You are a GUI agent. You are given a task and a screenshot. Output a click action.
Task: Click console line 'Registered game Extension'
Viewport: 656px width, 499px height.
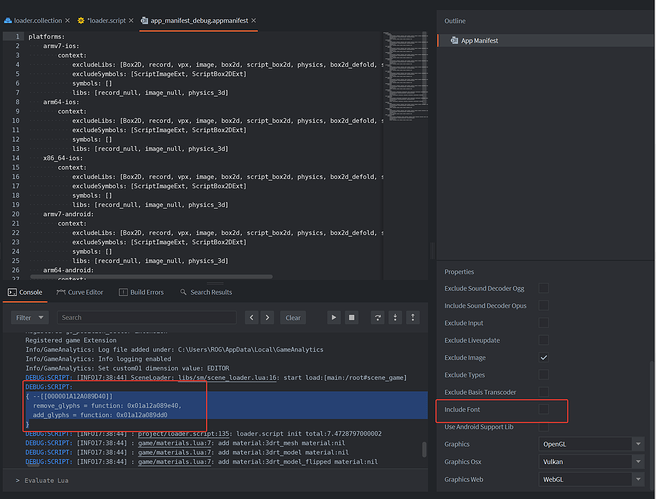(71, 340)
